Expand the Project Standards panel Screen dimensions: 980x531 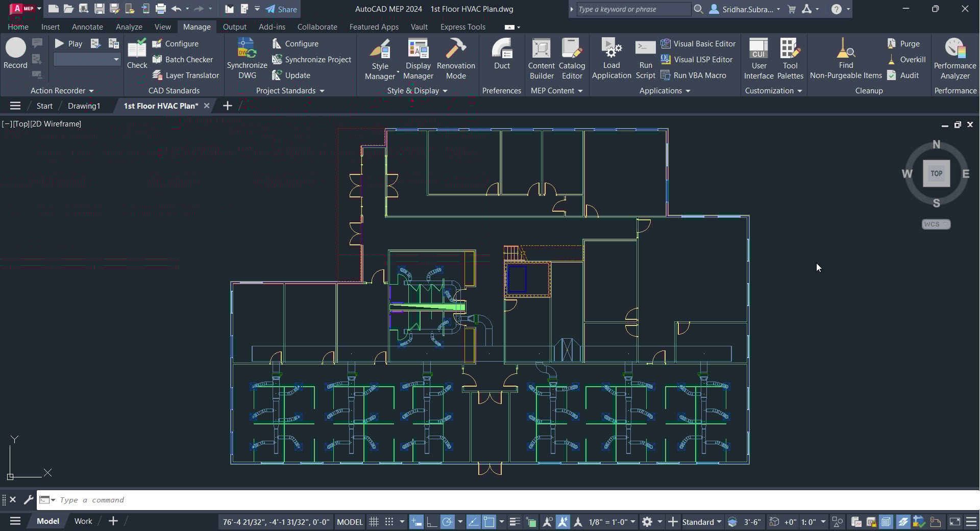point(290,91)
